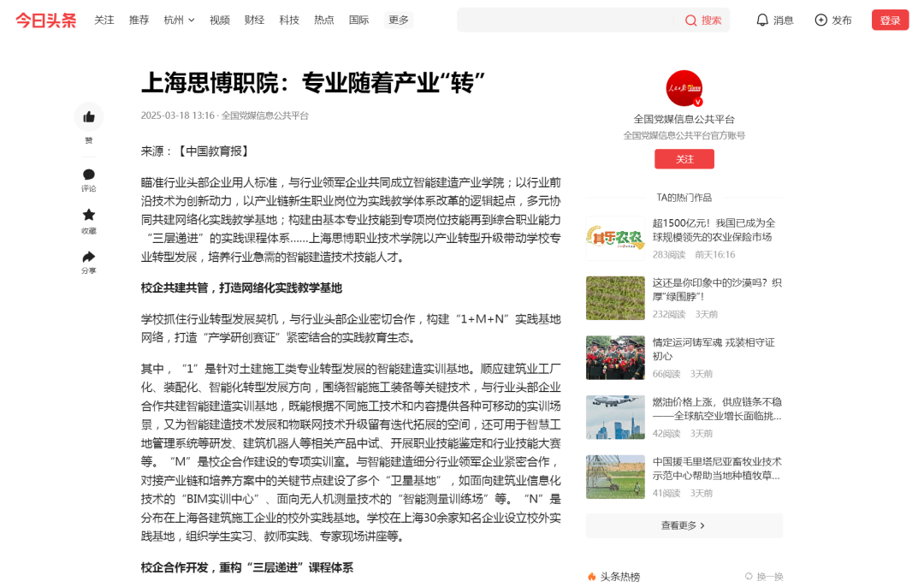924x587 pixels.
Task: Switch to 视频 channel
Action: [220, 20]
